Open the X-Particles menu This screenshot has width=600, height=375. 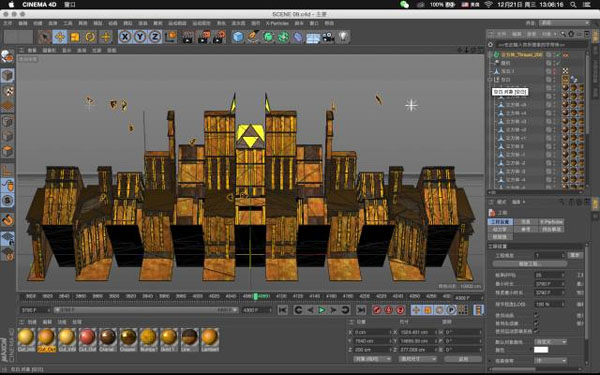click(x=277, y=23)
